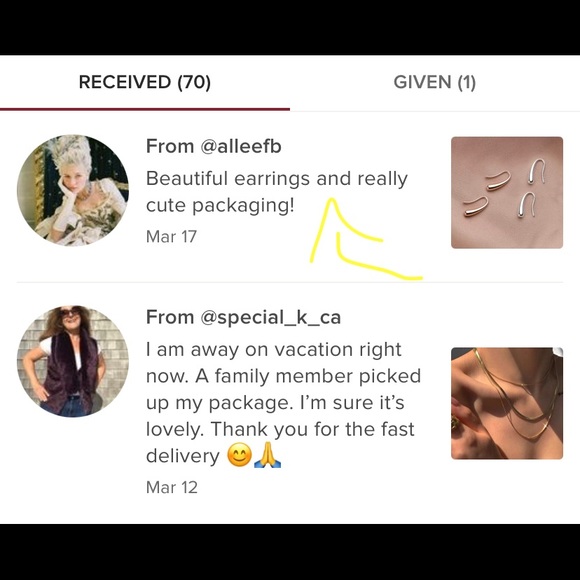
Task: Open the gold necklace listing thumbnail
Action: tap(507, 403)
